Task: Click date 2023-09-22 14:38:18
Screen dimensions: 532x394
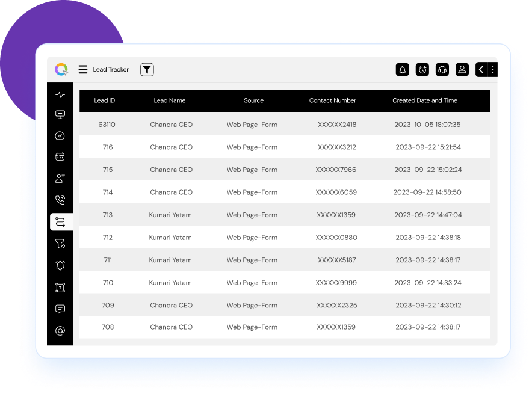Action: pyautogui.click(x=428, y=238)
